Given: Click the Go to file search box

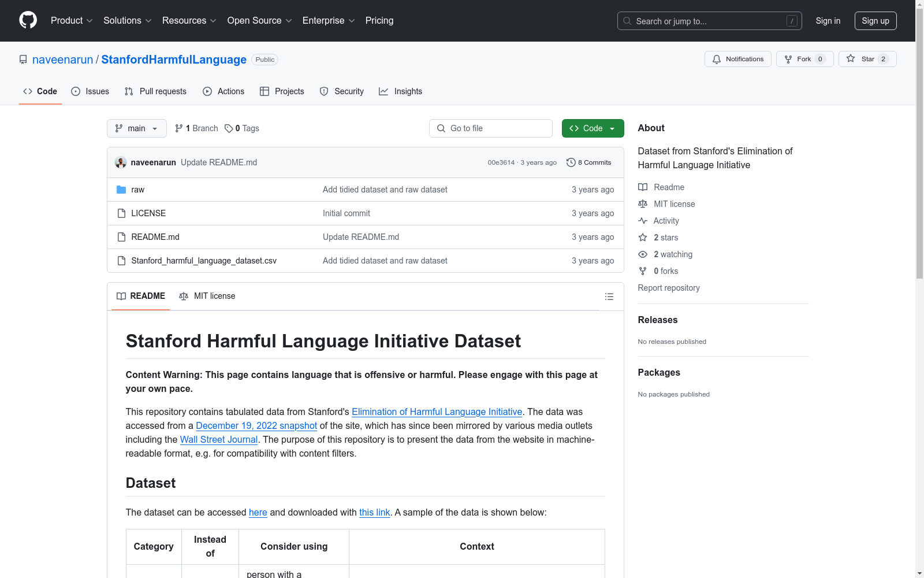Looking at the screenshot, I should tap(491, 128).
